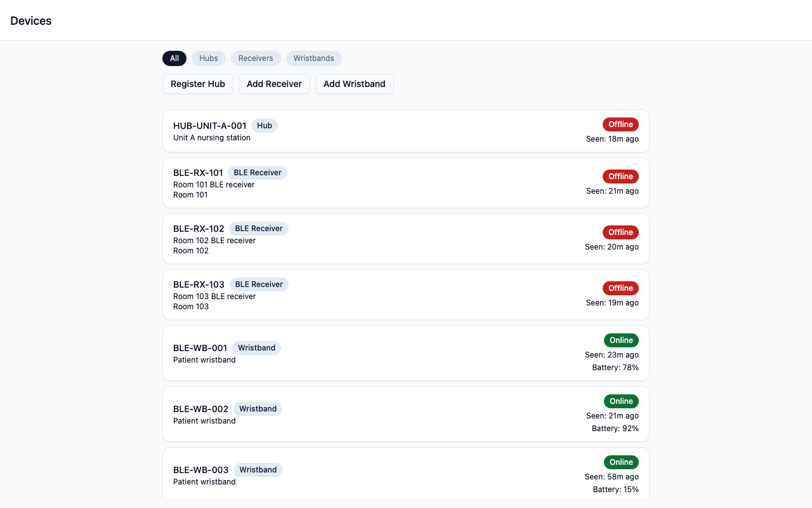Open the BLE-RX-103 receiver entry
Viewport: 812px width, 508px height.
pos(406,295)
